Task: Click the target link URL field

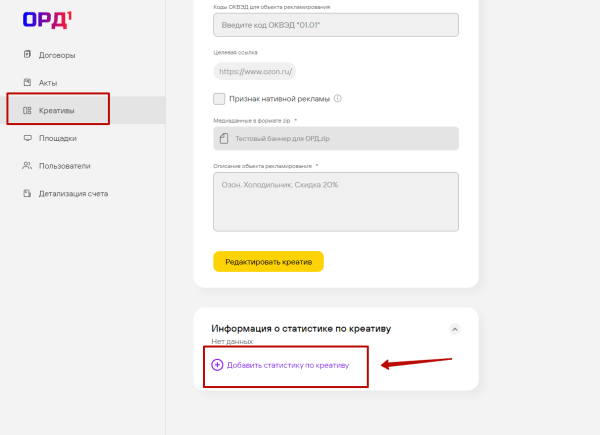Action: pyautogui.click(x=256, y=71)
